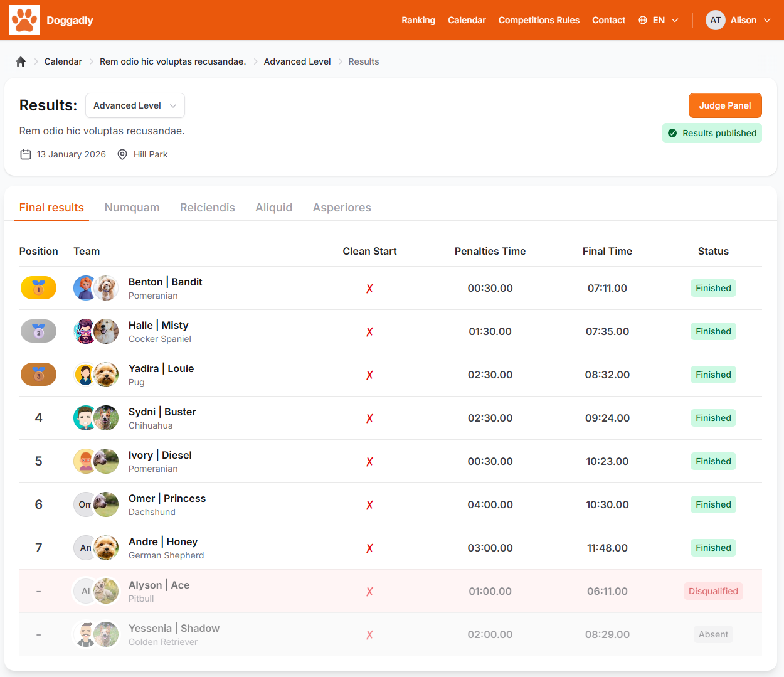
Task: Click the gold first place medal icon
Action: point(38,288)
